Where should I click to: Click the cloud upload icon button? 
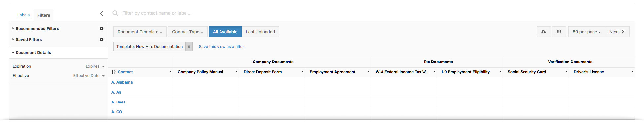tap(544, 32)
